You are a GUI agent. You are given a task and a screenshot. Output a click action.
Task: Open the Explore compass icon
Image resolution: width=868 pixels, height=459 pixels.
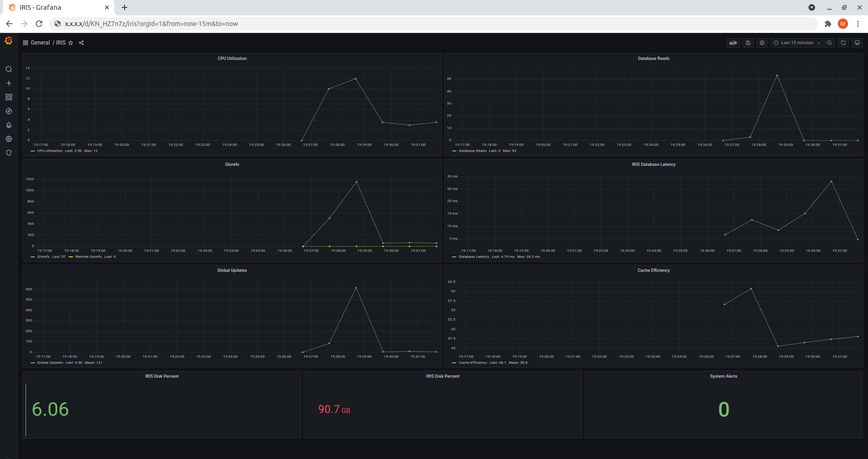(8, 111)
